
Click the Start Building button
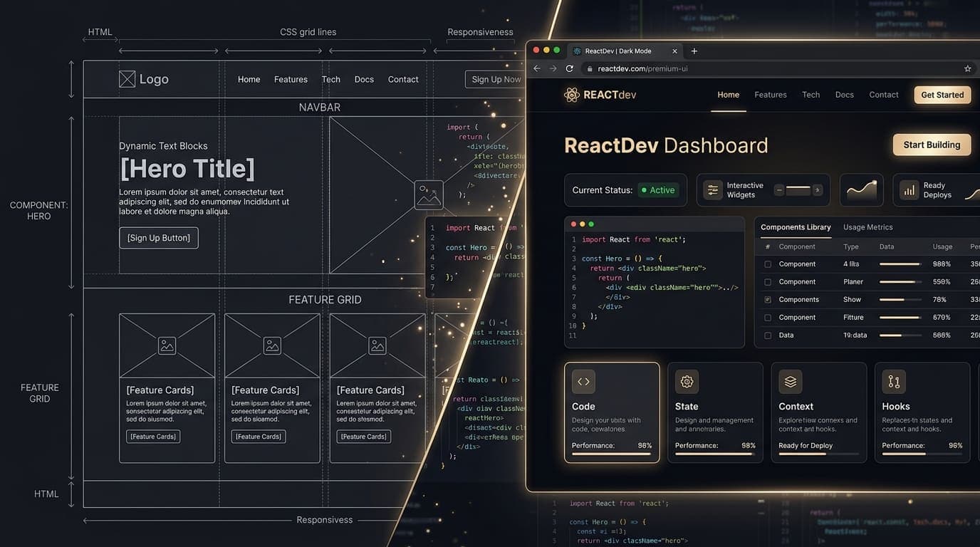pos(932,145)
